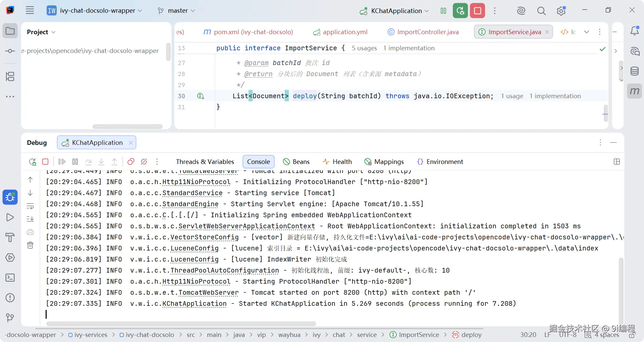Open the Debug tool window bug icon
644x342 pixels.
[10, 197]
